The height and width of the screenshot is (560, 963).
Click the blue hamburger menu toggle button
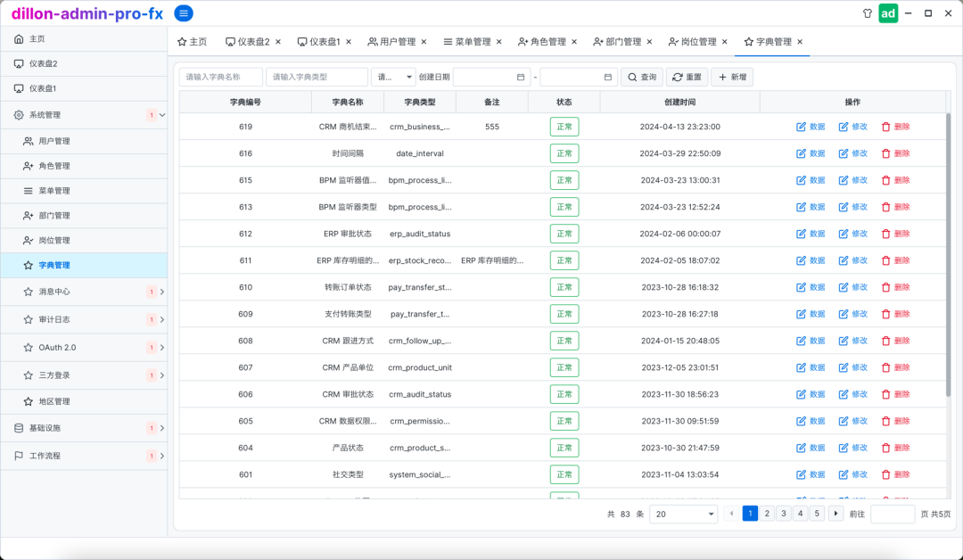point(183,13)
